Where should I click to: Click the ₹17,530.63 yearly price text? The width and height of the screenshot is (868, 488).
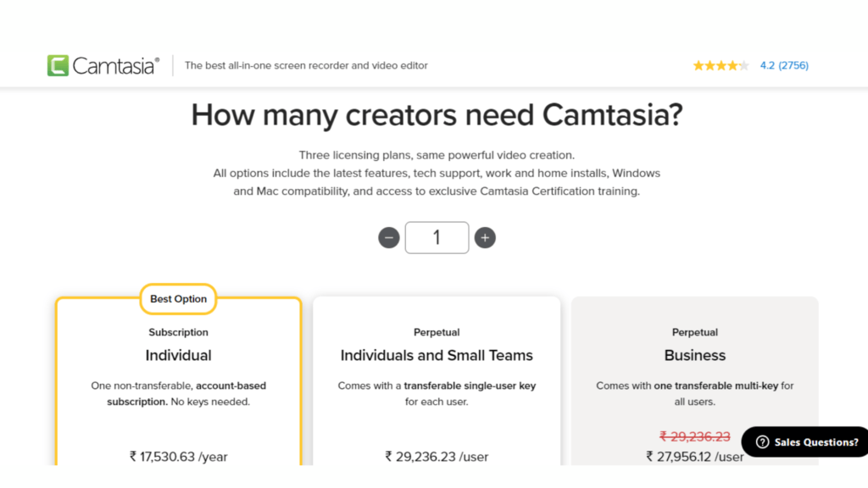point(178,457)
